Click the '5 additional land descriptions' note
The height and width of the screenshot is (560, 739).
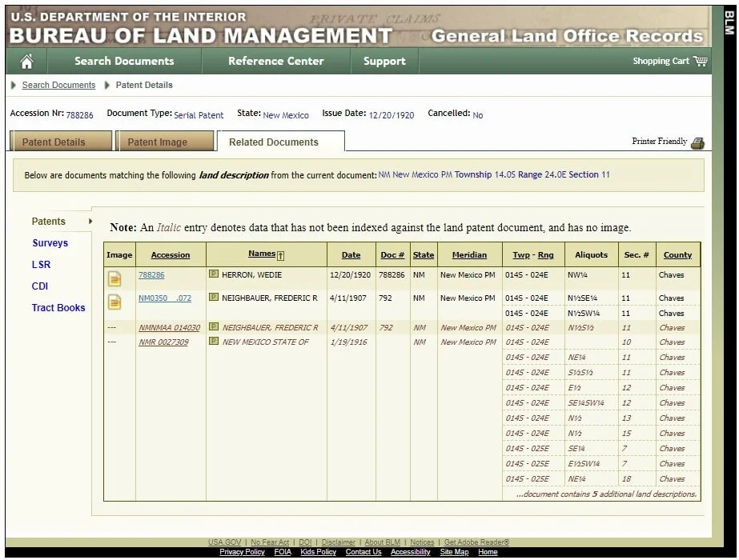coord(606,494)
